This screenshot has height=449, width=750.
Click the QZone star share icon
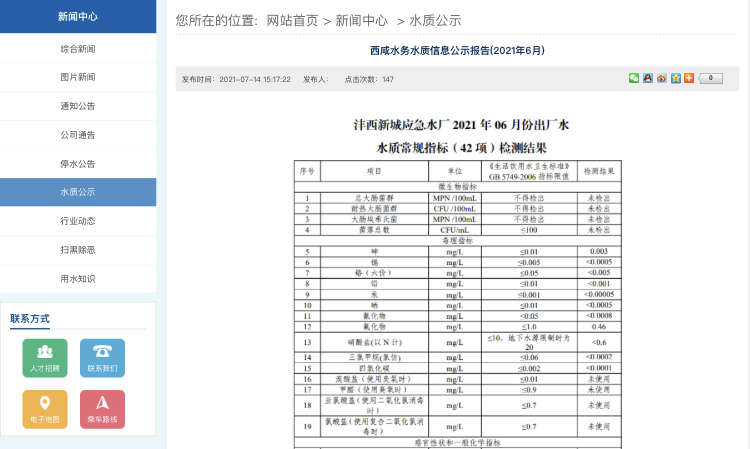click(x=676, y=78)
